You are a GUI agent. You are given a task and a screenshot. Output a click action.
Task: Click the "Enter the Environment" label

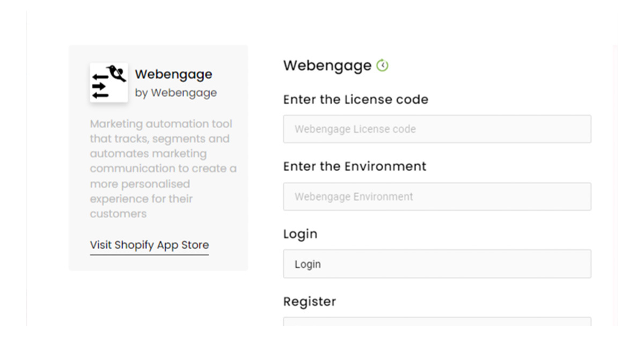pyautogui.click(x=354, y=166)
